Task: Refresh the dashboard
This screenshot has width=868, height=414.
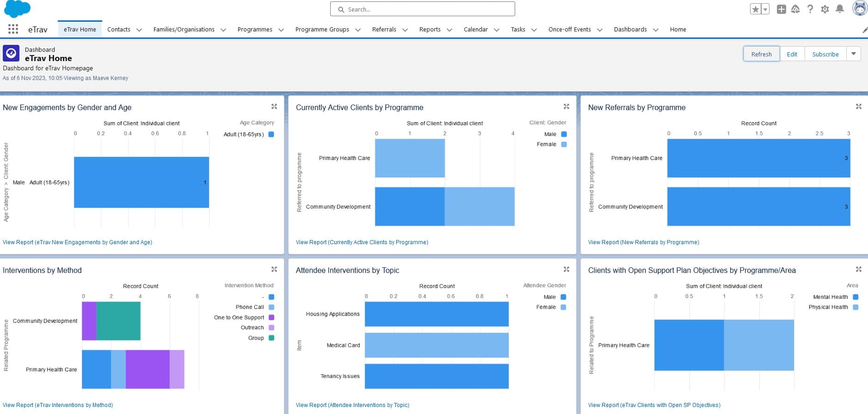Action: (761, 54)
